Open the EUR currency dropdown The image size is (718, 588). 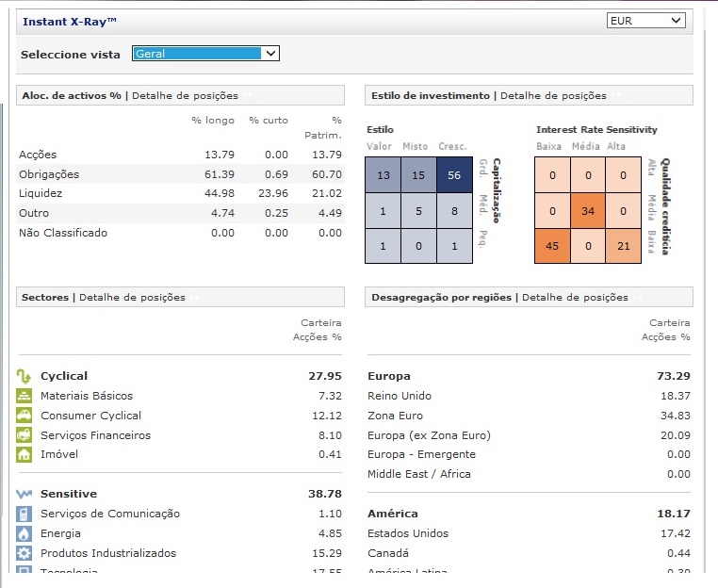(x=646, y=21)
